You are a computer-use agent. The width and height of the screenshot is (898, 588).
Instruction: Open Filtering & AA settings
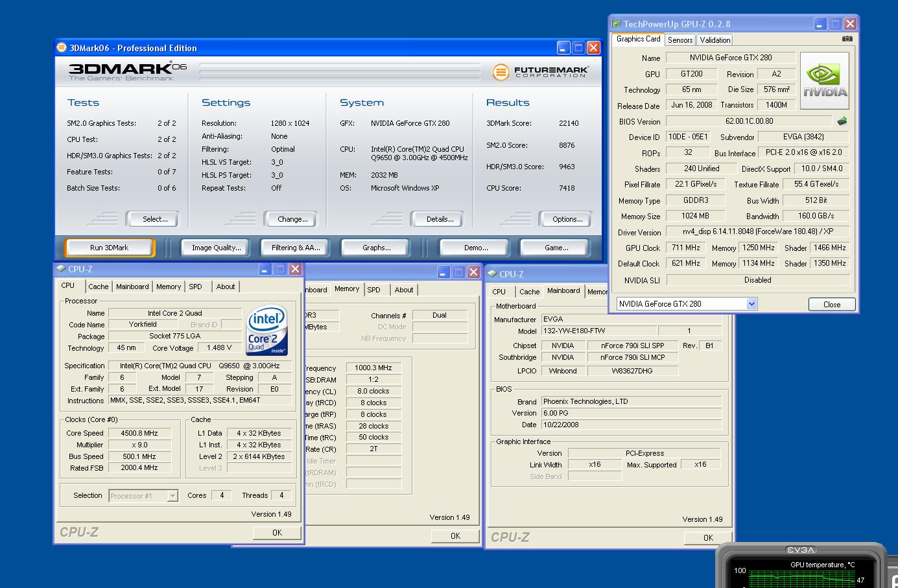tap(296, 248)
